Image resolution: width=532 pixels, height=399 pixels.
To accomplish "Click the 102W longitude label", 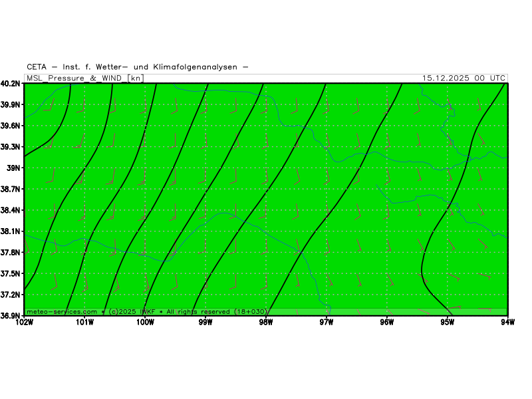I will [24, 323].
